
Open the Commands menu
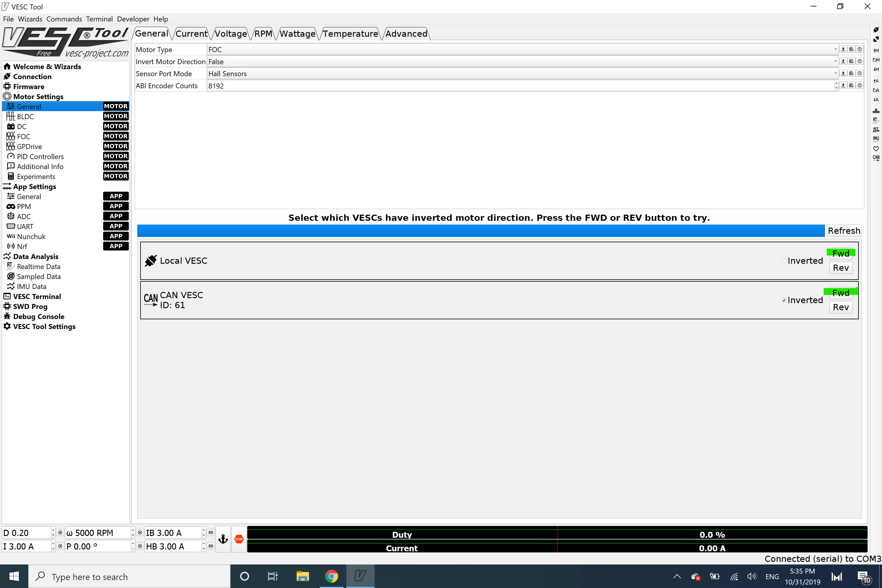coord(64,19)
